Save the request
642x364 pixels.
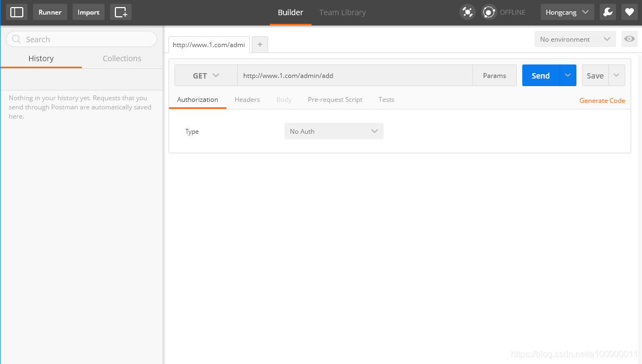[x=595, y=75]
